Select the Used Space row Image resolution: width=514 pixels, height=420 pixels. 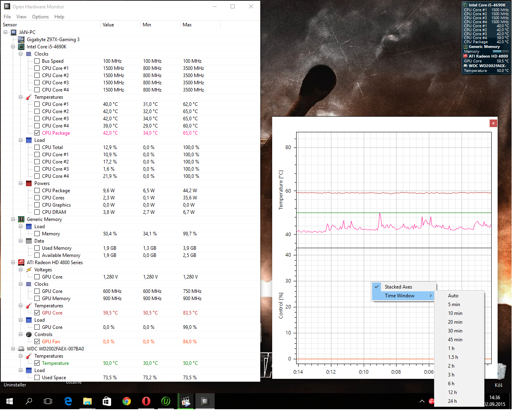pos(130,378)
